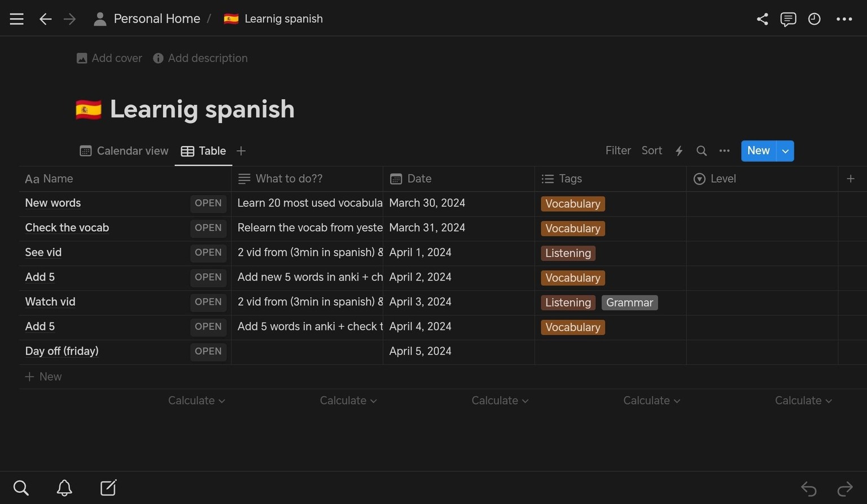Click Listening tag in See vid row
Screen dimensions: 867x504
568,253
